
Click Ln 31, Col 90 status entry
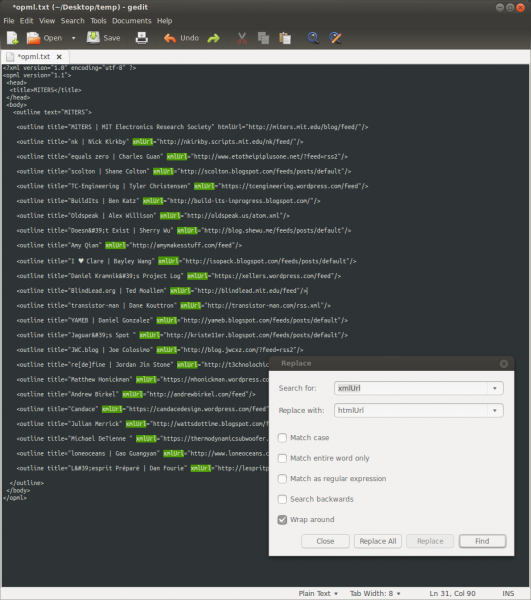(x=452, y=593)
